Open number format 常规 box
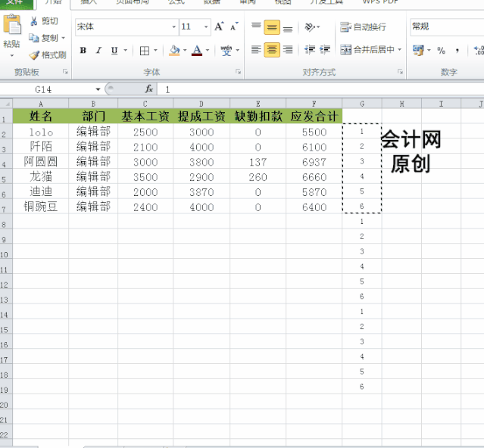Viewport: 484px width, 448px height. click(447, 26)
